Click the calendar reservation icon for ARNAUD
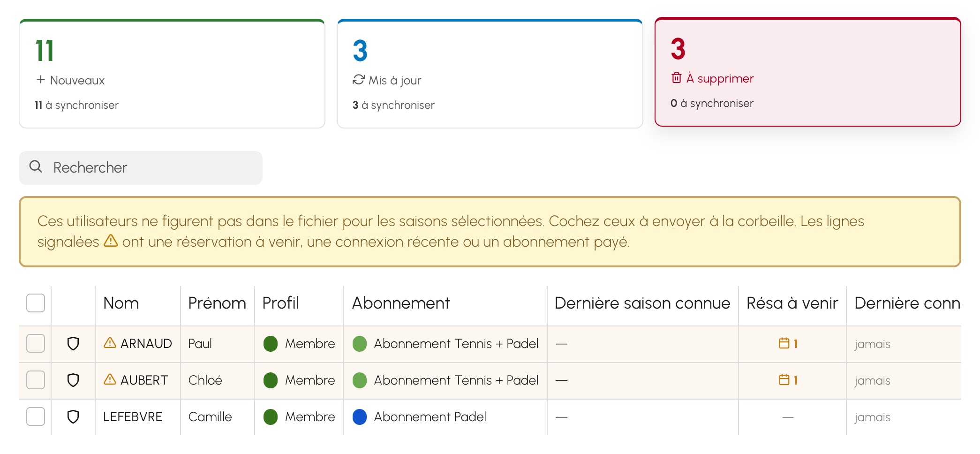The height and width of the screenshot is (454, 980). click(784, 343)
